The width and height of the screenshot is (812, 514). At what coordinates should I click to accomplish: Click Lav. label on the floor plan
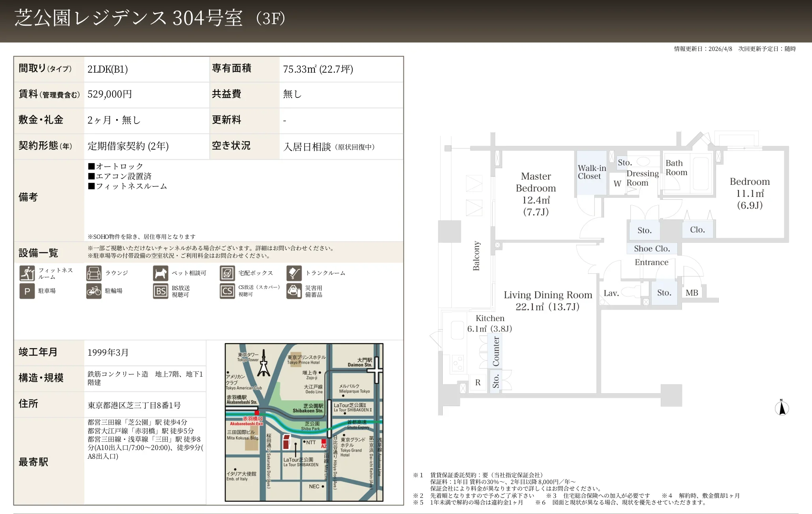click(x=611, y=293)
